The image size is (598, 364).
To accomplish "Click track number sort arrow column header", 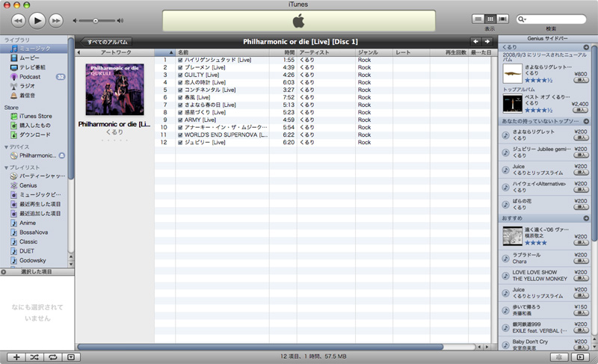I will 164,52.
